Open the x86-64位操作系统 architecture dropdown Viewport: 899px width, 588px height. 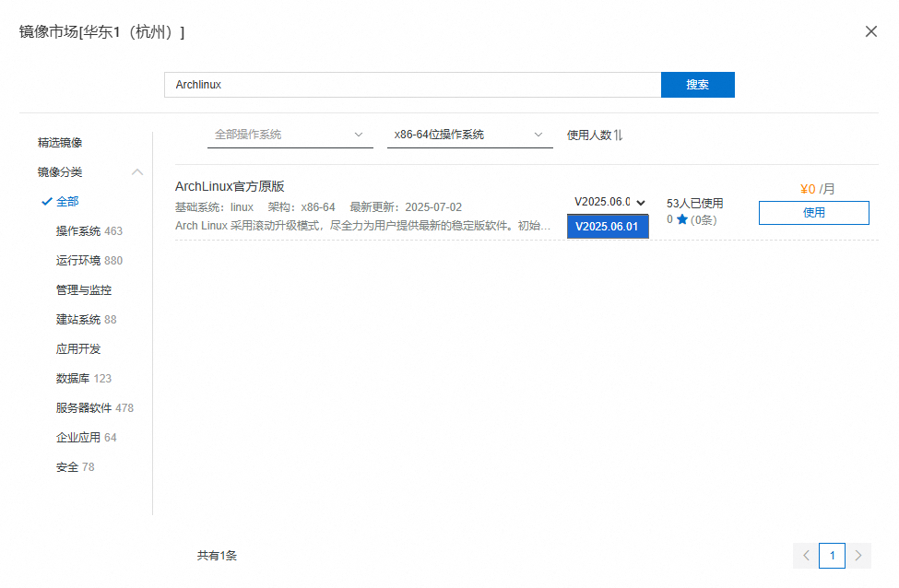point(469,135)
